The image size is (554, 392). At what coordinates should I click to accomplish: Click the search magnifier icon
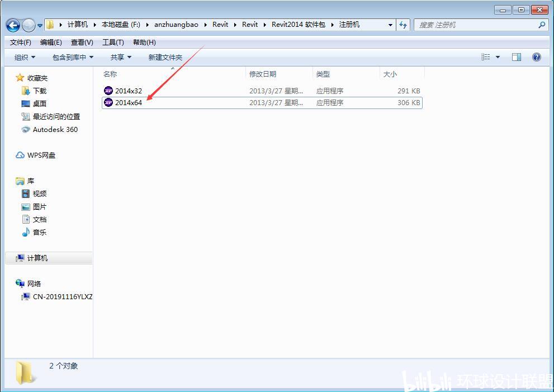[542, 25]
